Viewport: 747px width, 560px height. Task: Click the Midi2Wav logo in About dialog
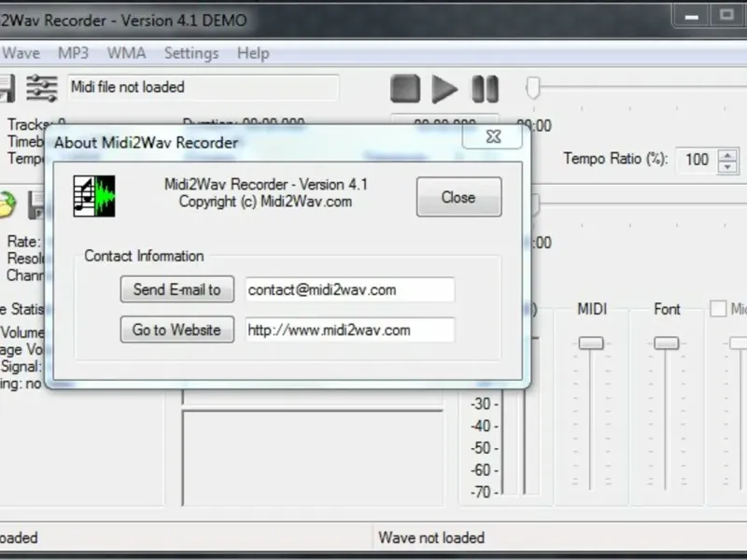[x=94, y=196]
